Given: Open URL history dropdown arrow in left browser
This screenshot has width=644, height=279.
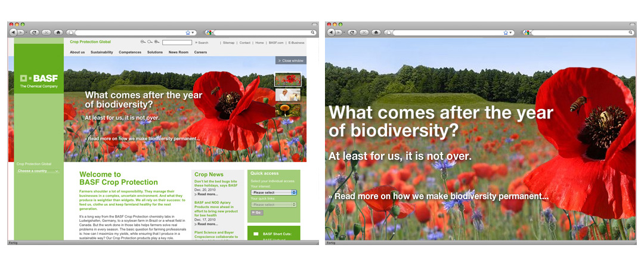Looking at the screenshot, I should (193, 32).
